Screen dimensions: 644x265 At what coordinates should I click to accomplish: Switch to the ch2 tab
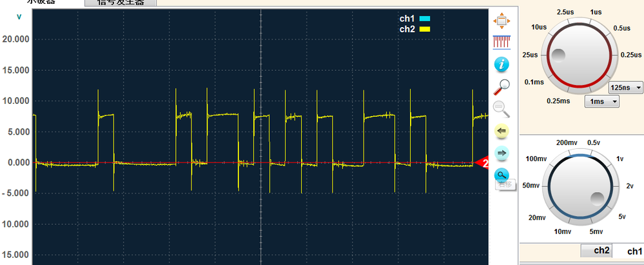596,250
